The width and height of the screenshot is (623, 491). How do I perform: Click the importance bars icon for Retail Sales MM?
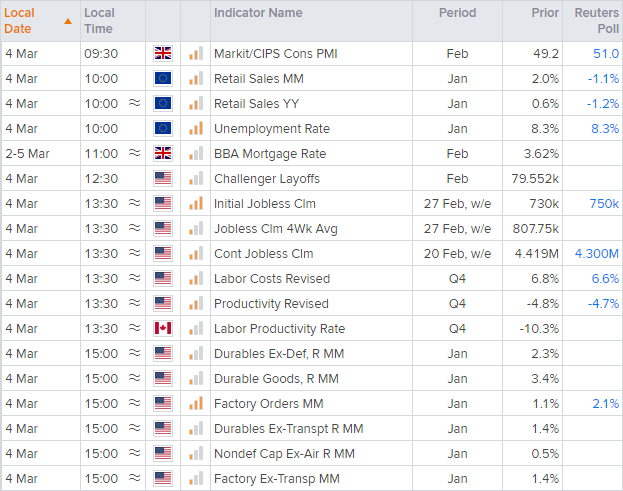(x=196, y=79)
